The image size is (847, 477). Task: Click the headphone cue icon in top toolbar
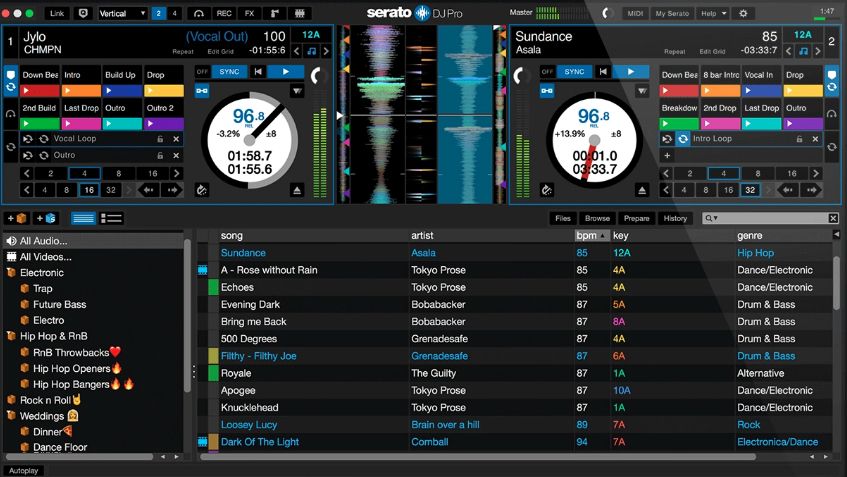click(199, 14)
